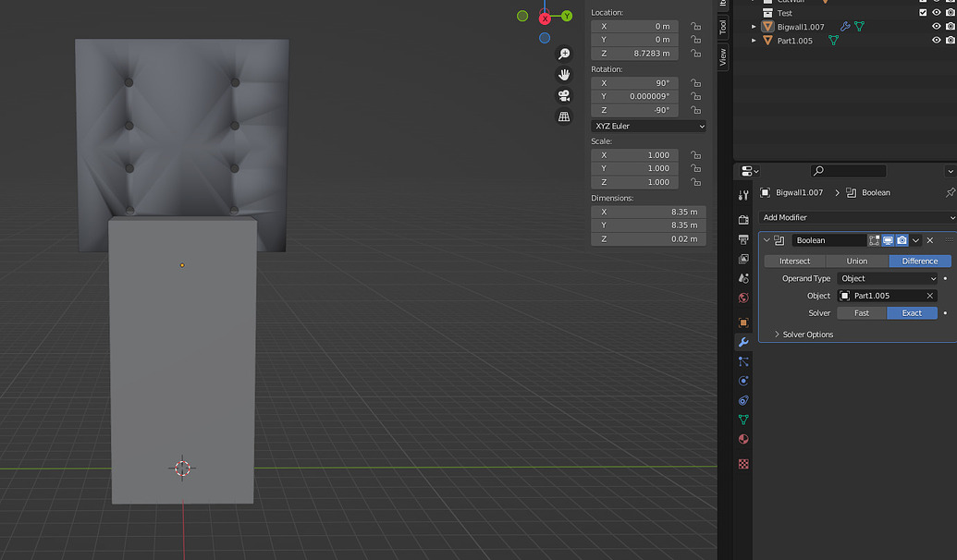The height and width of the screenshot is (560, 957).
Task: Click the viewport Zoom magnifier icon
Action: [x=564, y=54]
